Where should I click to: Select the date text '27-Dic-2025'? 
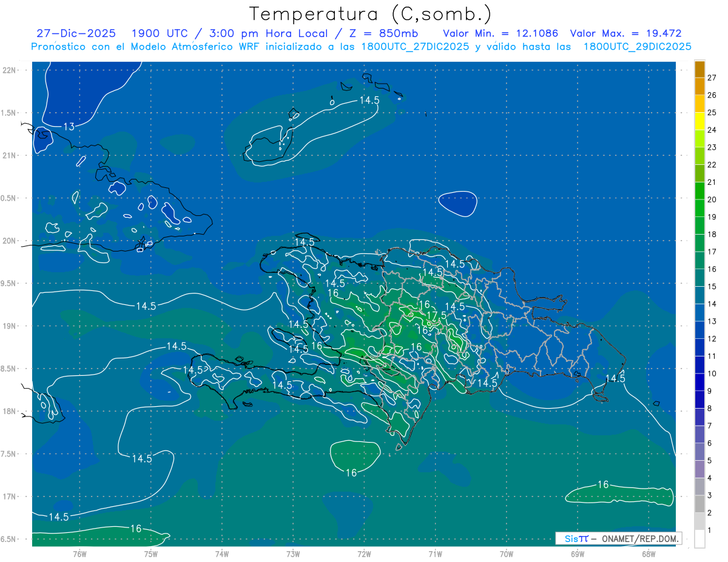(x=78, y=33)
